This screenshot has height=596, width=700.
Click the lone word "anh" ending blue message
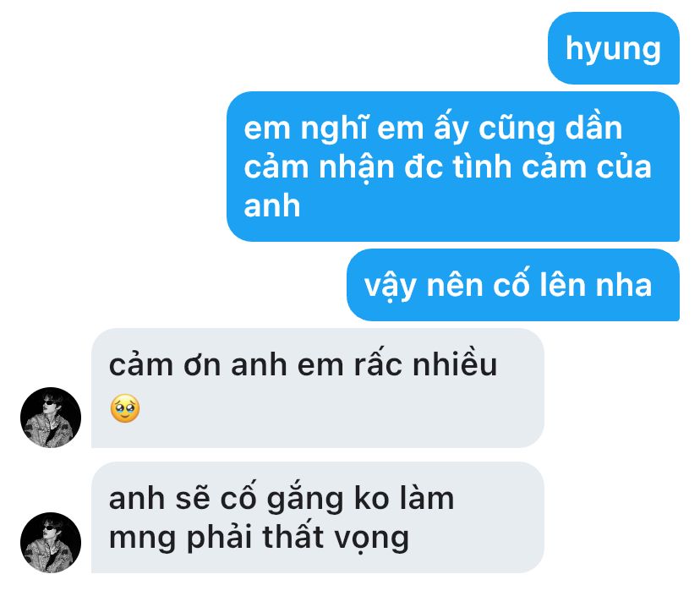272,206
